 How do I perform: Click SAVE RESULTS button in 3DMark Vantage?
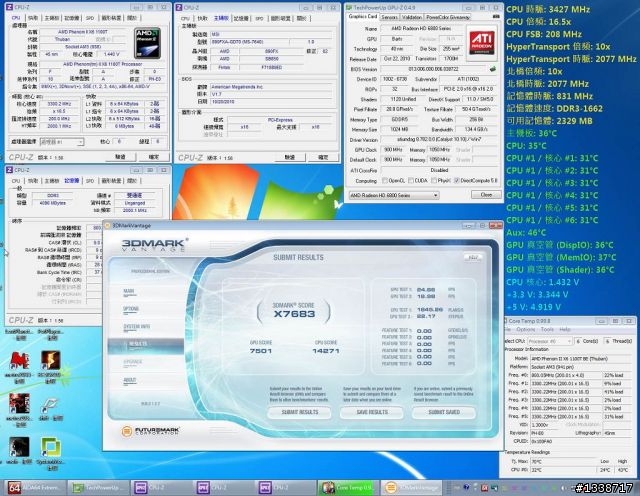click(x=372, y=412)
